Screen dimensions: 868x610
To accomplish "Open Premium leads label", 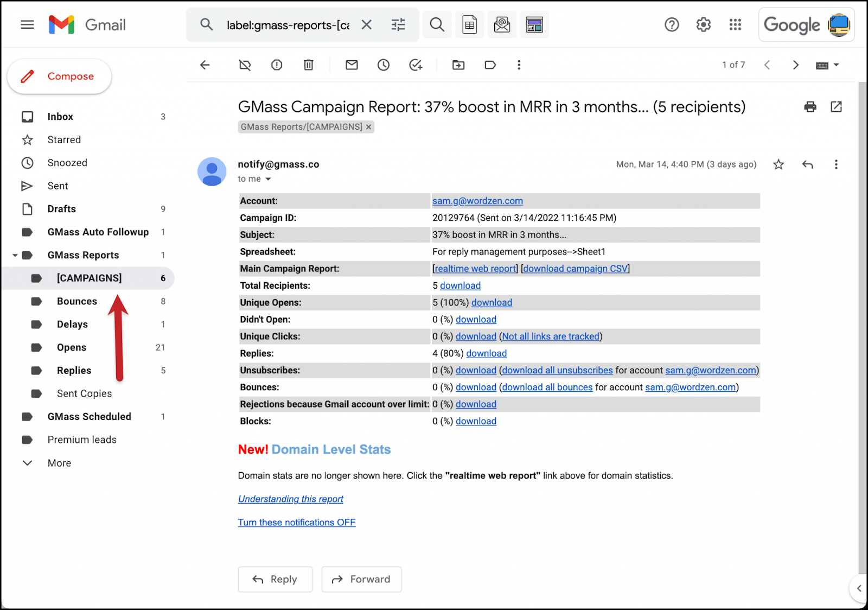I will point(88,440).
